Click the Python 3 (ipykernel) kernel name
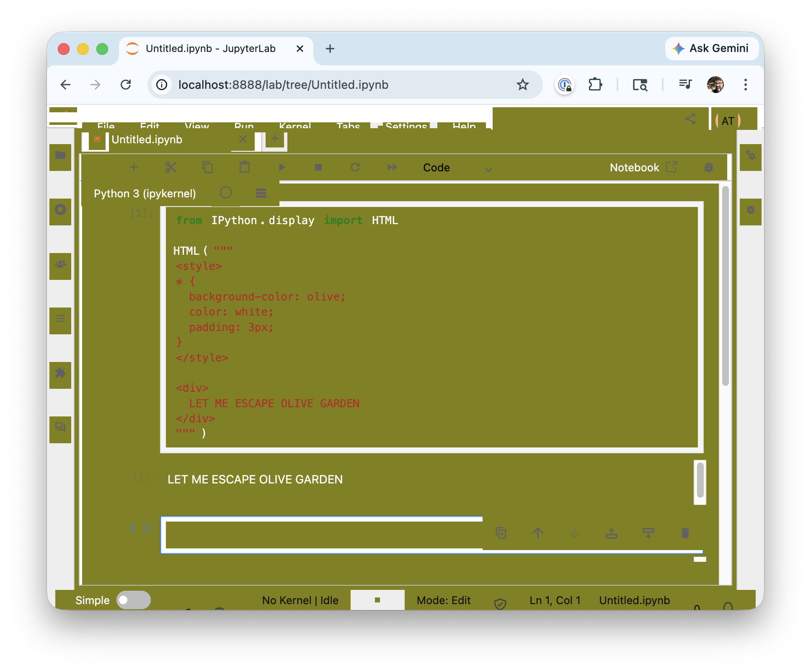The height and width of the screenshot is (672, 811). click(145, 194)
